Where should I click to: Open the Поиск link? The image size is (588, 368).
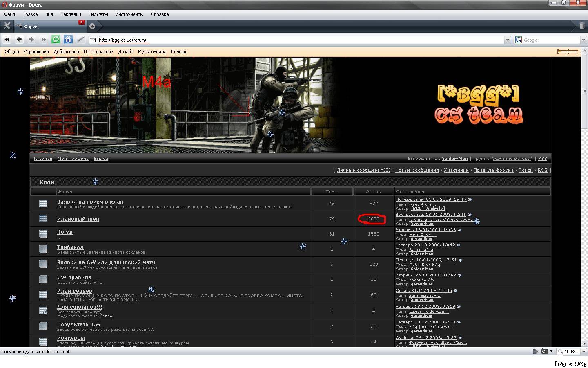526,170
